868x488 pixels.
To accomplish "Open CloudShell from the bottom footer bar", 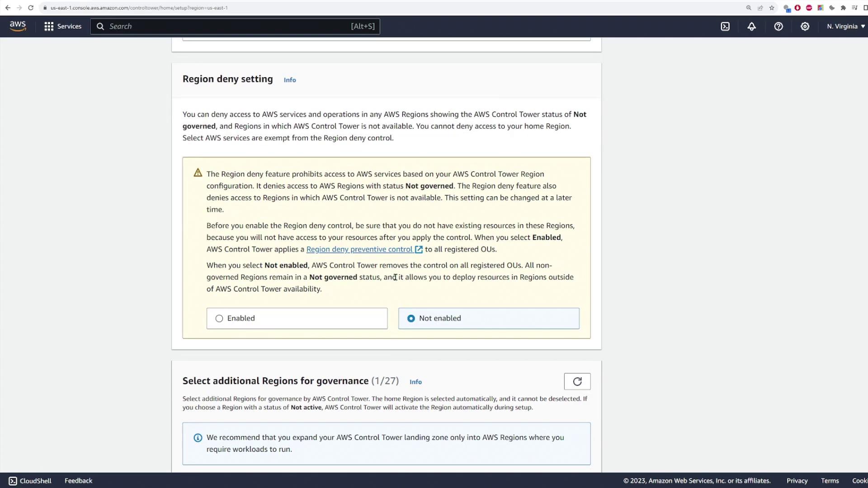I will [30, 481].
